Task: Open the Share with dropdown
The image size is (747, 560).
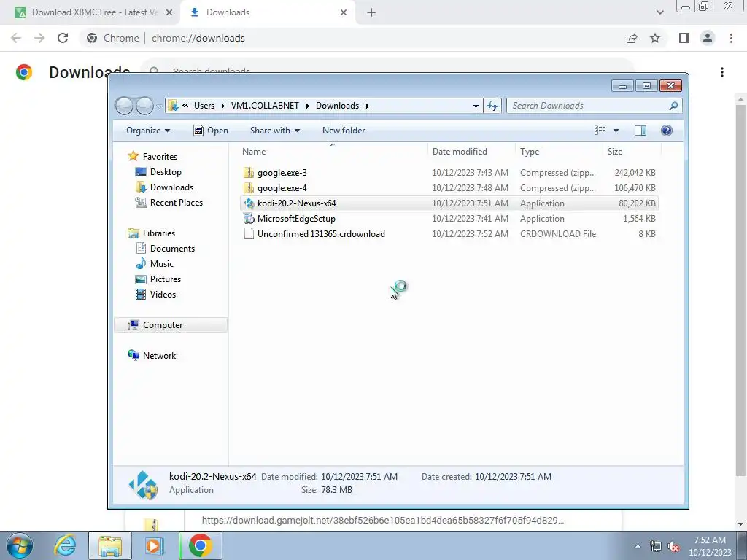Action: coord(275,131)
